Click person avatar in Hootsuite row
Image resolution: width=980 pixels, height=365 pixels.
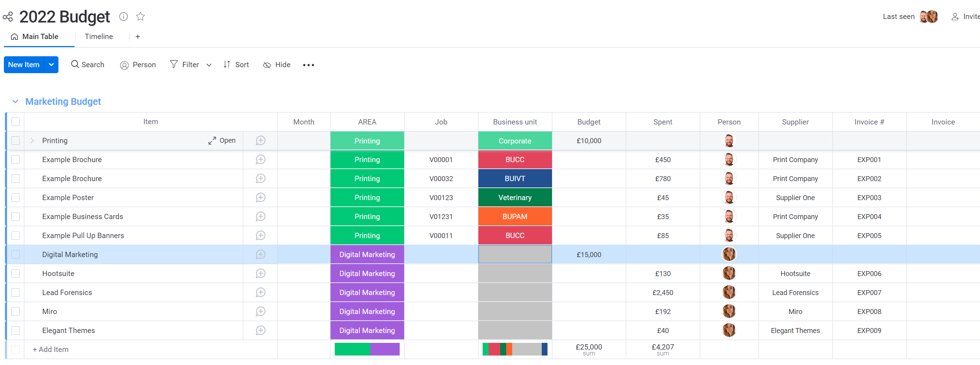tap(729, 273)
